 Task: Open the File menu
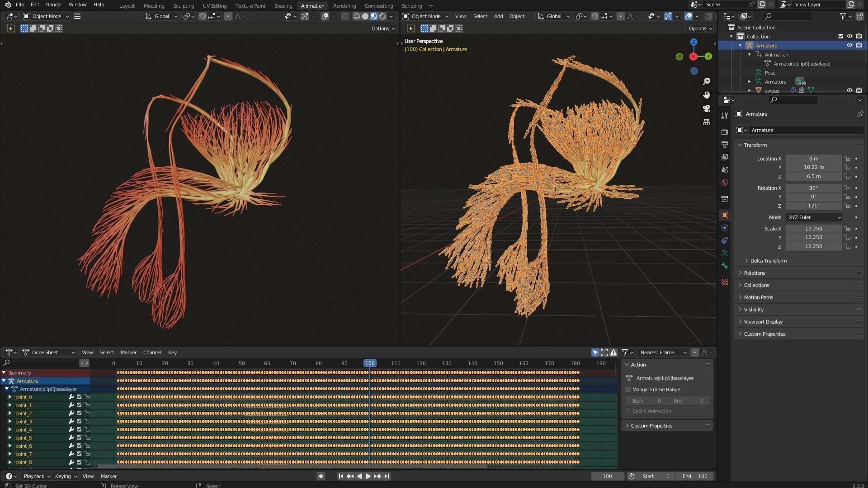pos(20,5)
